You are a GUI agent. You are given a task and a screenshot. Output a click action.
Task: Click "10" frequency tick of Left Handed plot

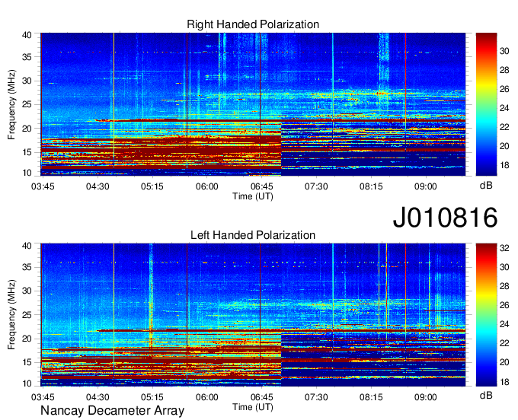coord(27,383)
